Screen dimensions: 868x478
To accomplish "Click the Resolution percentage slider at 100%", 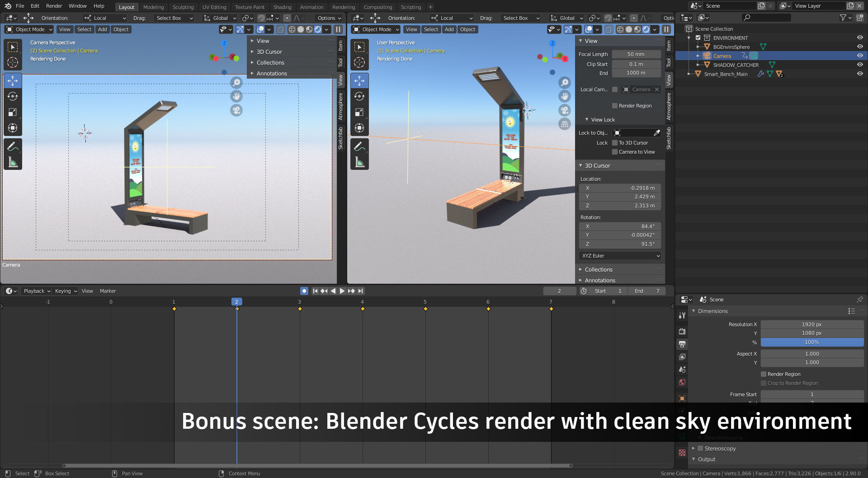I will [x=812, y=342].
